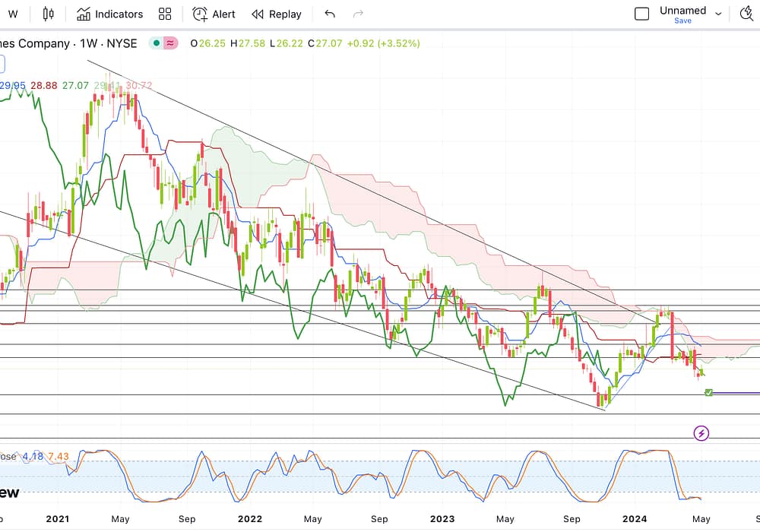The width and height of the screenshot is (760, 532).
Task: Toggle the pink data approximation badge
Action: 171,43
